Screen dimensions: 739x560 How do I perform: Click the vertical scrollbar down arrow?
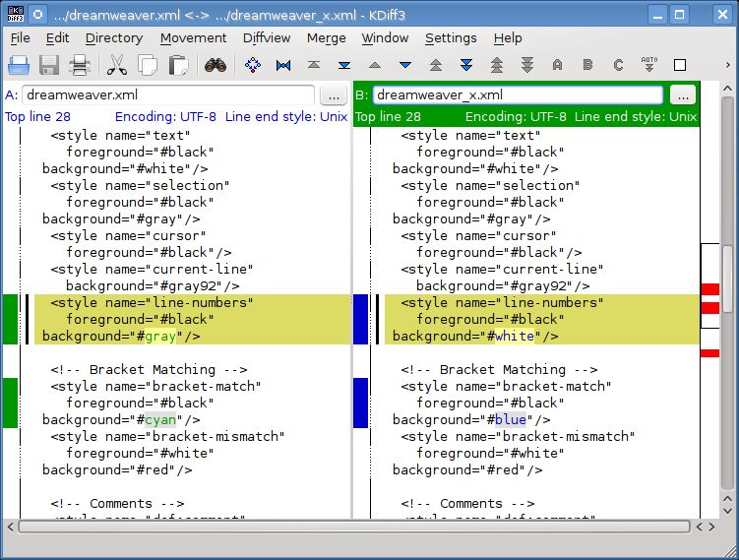[728, 511]
